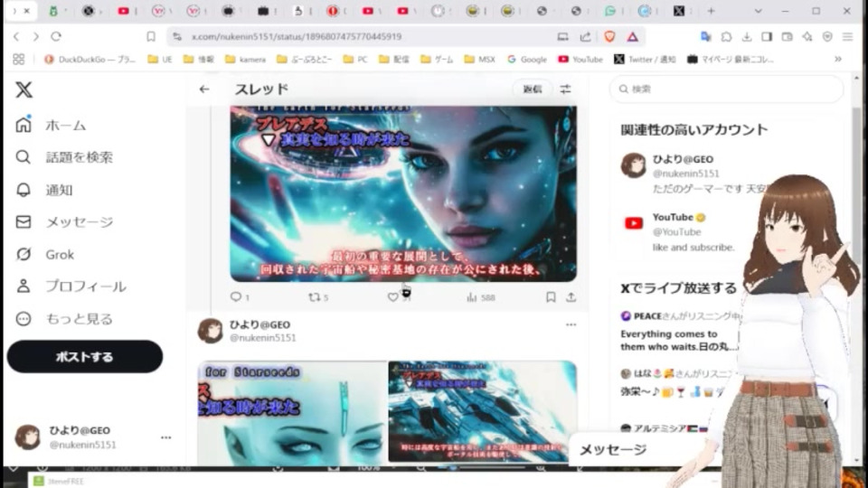Open reply sort settings icon

(x=565, y=89)
